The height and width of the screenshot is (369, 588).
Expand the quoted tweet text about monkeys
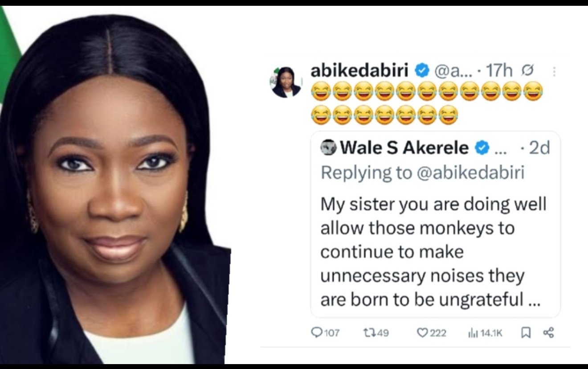(433, 252)
